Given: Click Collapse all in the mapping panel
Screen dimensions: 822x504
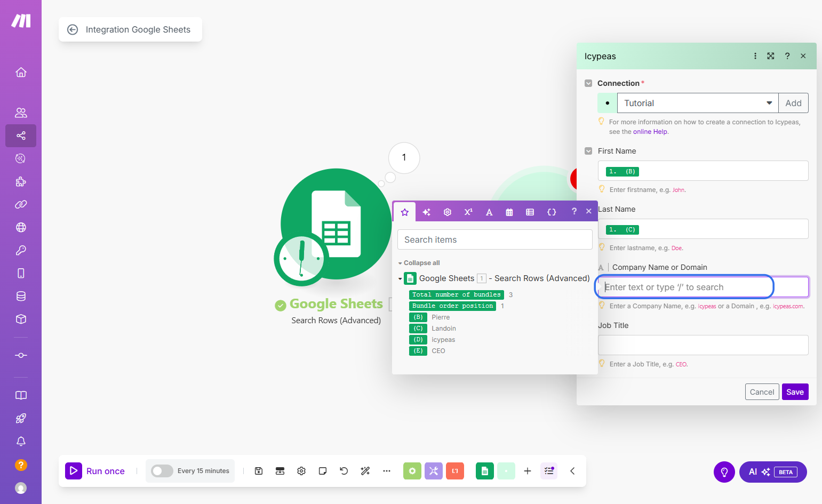Looking at the screenshot, I should [x=421, y=263].
